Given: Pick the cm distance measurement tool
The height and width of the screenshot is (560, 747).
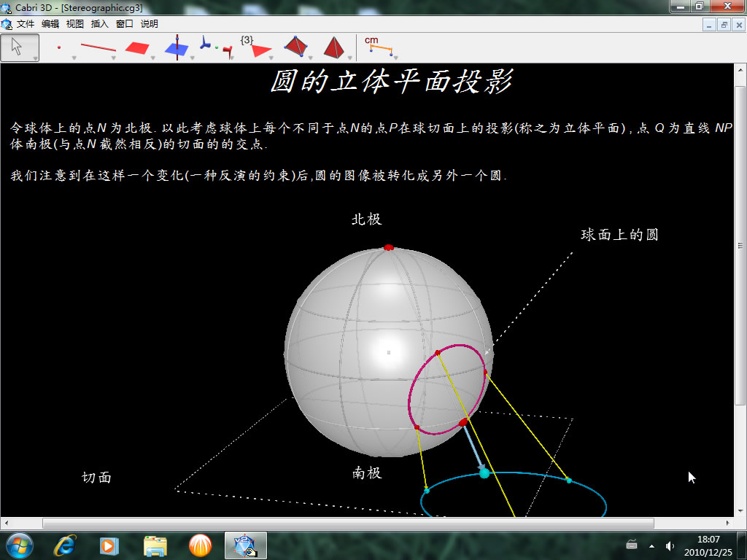Looking at the screenshot, I should 379,47.
